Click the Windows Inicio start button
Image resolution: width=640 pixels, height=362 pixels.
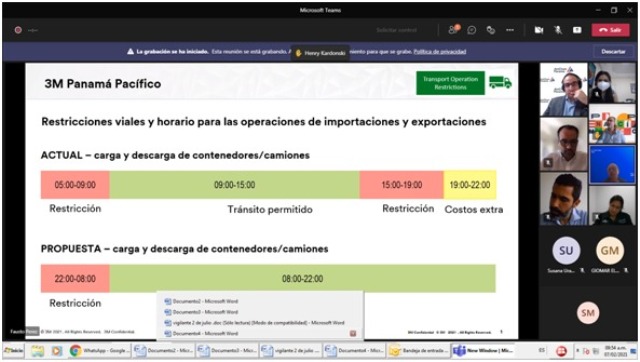point(13,351)
